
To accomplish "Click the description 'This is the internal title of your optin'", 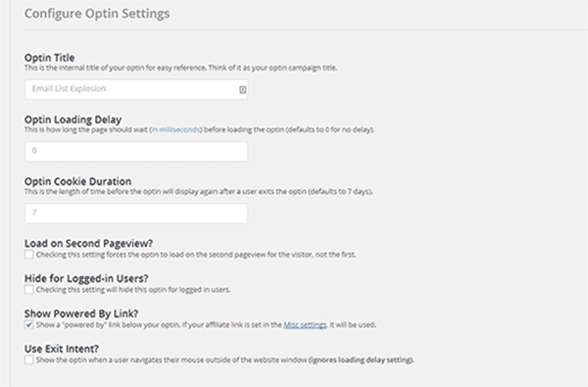I will pos(180,68).
